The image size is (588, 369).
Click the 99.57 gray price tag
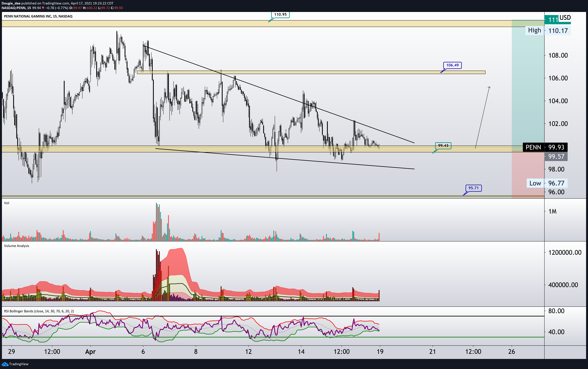point(556,157)
